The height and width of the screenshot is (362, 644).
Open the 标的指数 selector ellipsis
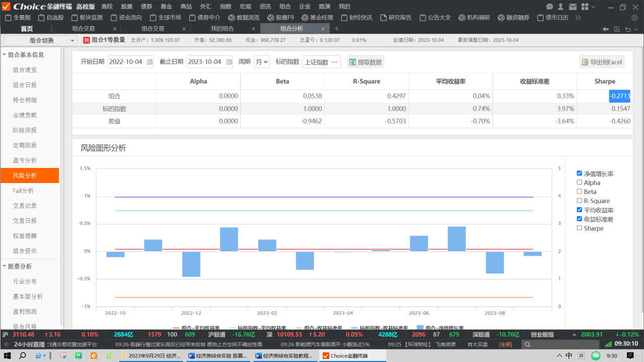[335, 62]
